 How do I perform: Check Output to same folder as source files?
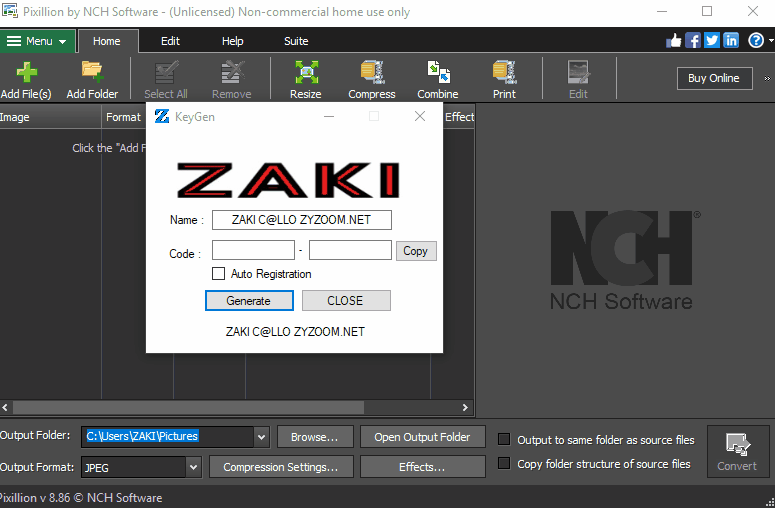(504, 439)
